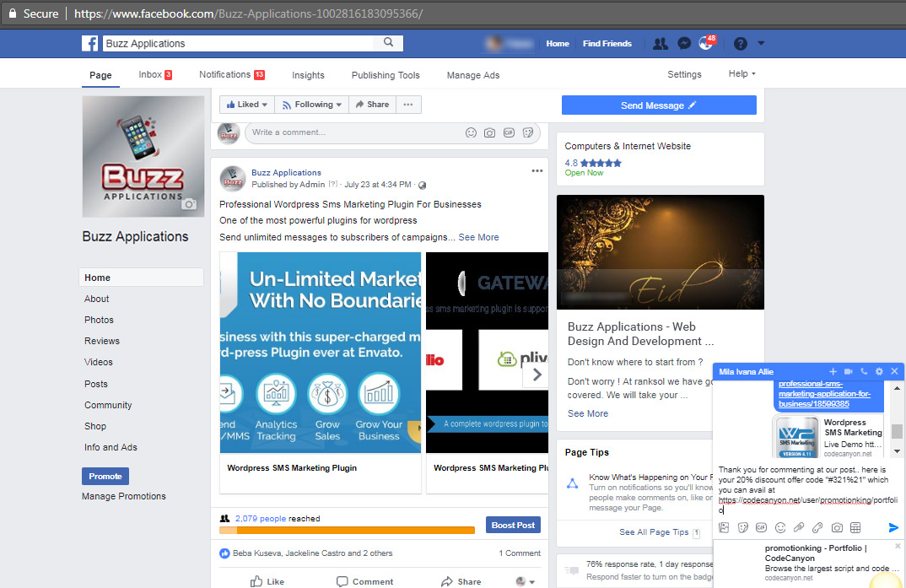Start voice call in chat window
This screenshot has height=588, width=906.
point(864,371)
